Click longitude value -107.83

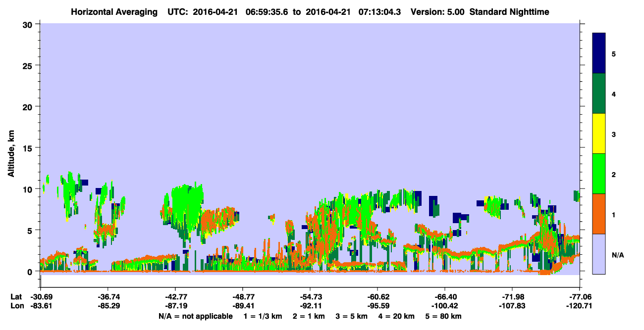(512, 306)
